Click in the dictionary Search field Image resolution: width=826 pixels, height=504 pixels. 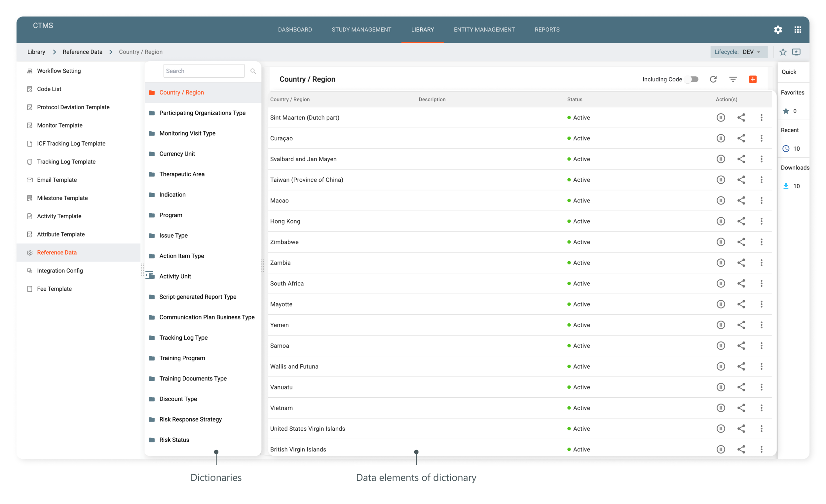(x=204, y=71)
